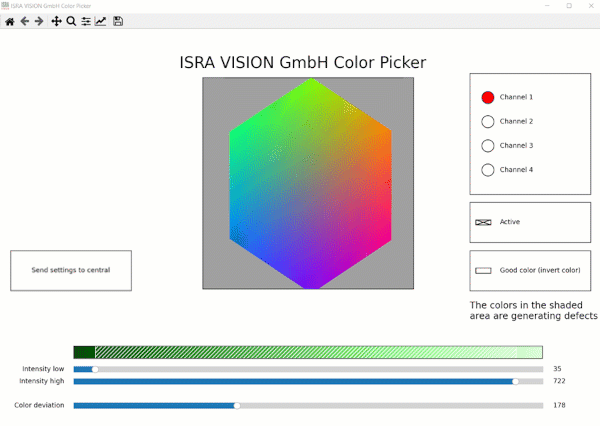Select the Channel 4 radio button
This screenshot has height=426, width=600.
(x=488, y=170)
